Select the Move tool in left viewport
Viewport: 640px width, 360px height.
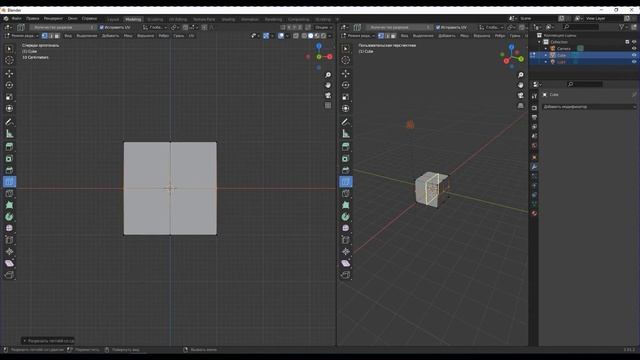(9, 73)
